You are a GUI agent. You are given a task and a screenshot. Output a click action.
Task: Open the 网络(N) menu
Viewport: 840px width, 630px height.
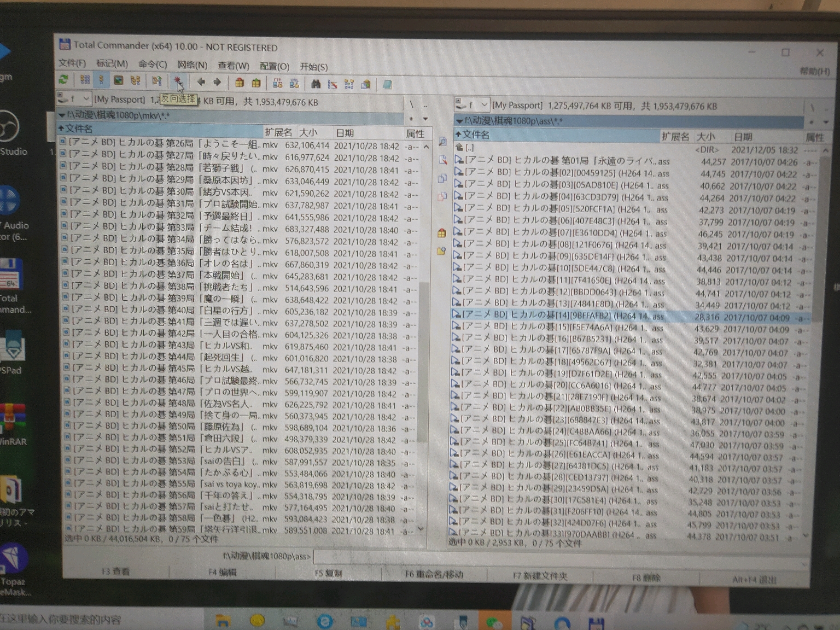tap(192, 65)
